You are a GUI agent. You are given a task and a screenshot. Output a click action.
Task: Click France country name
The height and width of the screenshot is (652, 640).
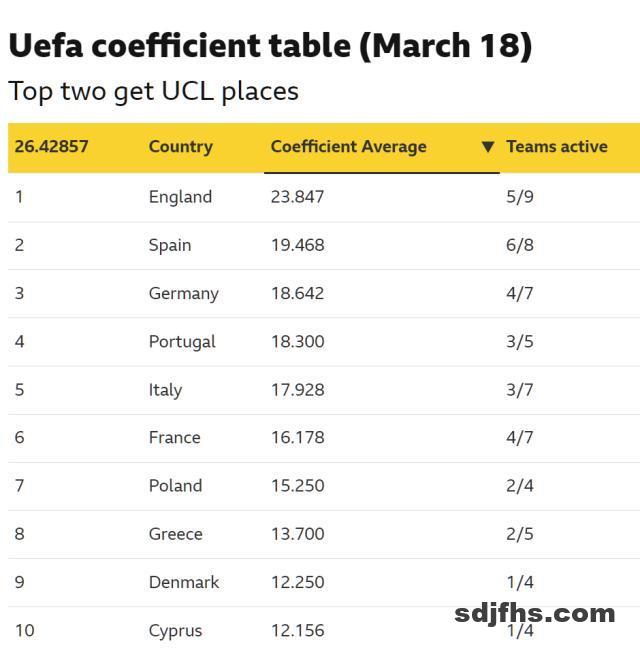coord(174,437)
